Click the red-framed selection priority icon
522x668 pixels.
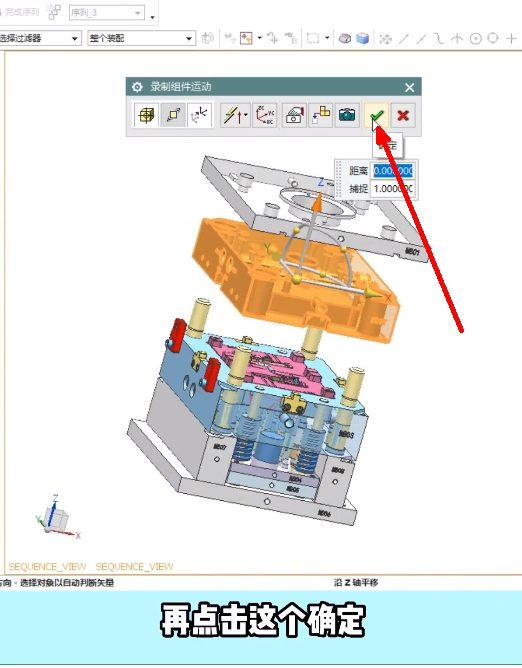[x=246, y=38]
